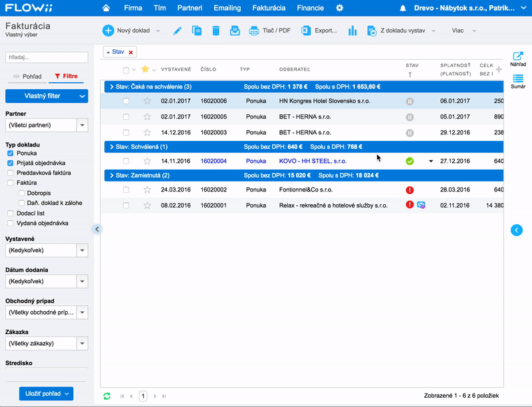532x407 pixels.
Task: Open the Fakturácia menu
Action: (269, 8)
